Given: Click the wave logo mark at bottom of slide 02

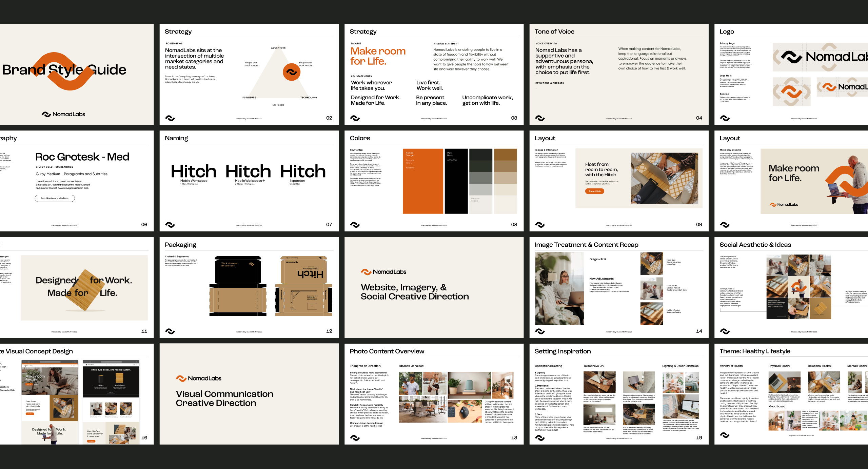Looking at the screenshot, I should 170,118.
